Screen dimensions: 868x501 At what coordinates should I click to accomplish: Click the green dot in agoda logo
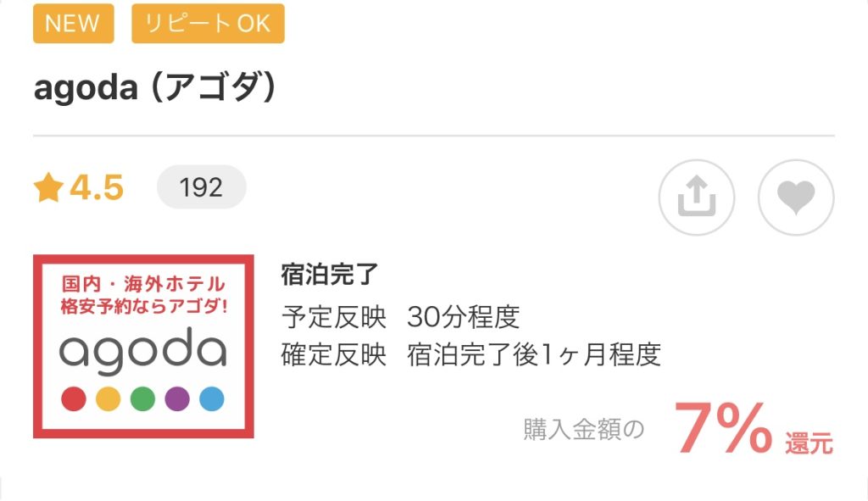tap(143, 398)
